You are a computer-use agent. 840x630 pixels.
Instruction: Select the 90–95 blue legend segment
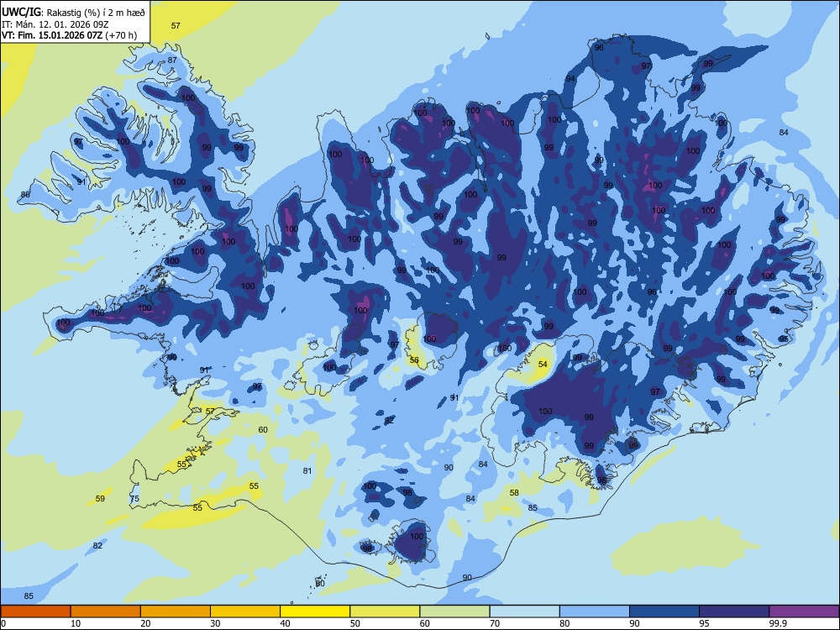pyautogui.click(x=664, y=612)
